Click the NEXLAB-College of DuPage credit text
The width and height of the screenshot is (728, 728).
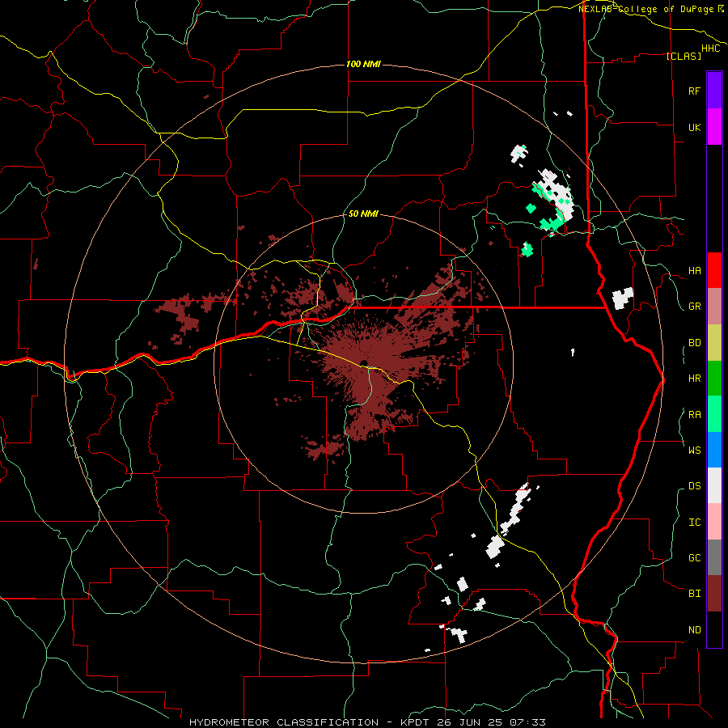click(x=648, y=9)
